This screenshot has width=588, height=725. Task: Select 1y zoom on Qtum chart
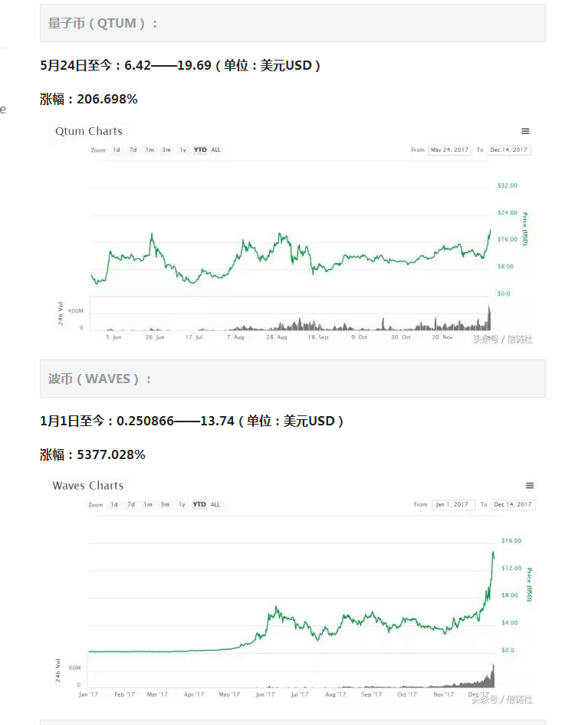click(x=183, y=149)
